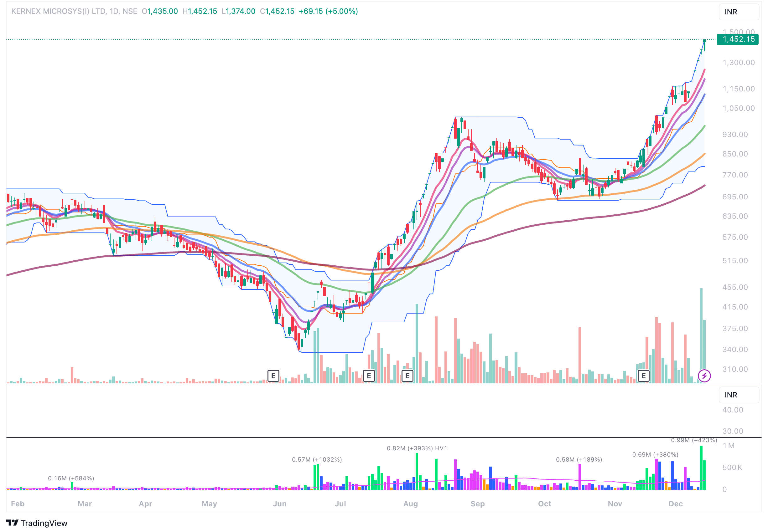Click the earnings E marker near July
Image resolution: width=768 pixels, height=532 pixels.
click(x=369, y=376)
